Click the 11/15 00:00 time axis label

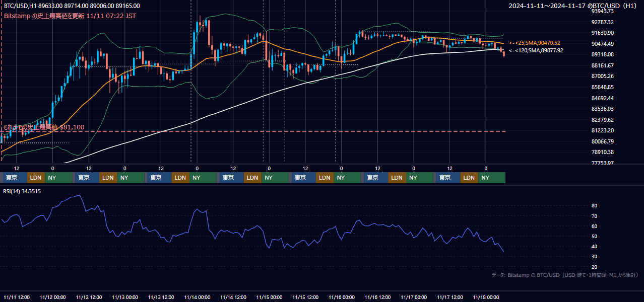tap(270, 297)
